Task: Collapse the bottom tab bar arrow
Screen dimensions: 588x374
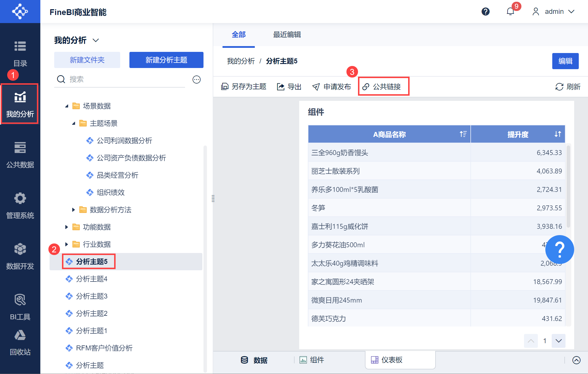Action: coord(576,360)
